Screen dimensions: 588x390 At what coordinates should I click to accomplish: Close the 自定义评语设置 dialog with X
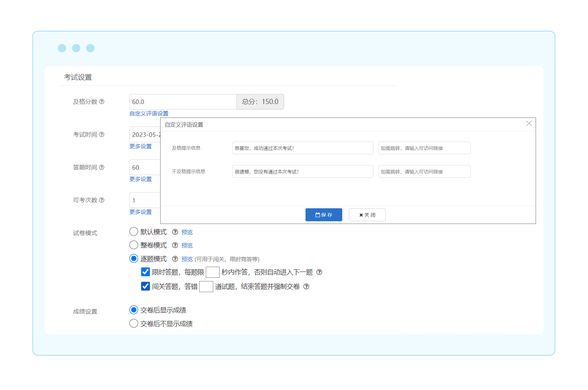coord(529,123)
